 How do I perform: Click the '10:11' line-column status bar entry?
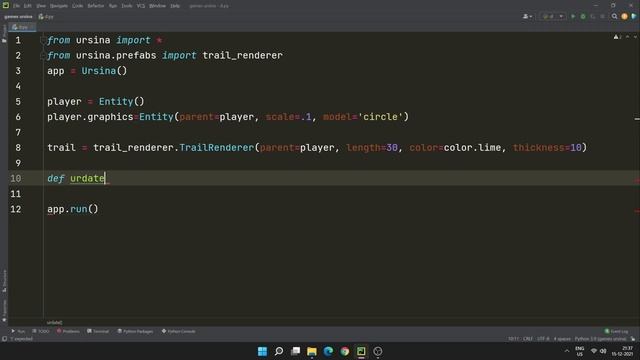pos(513,339)
